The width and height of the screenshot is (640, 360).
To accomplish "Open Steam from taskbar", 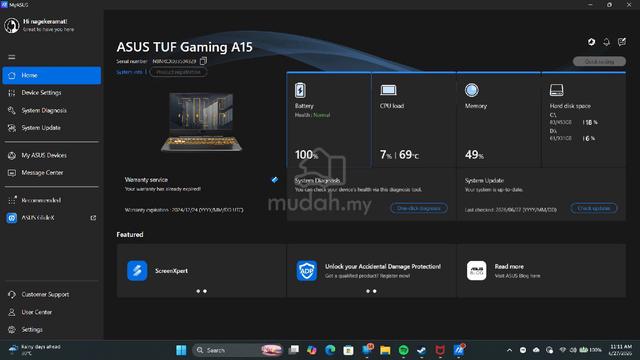I will [422, 350].
